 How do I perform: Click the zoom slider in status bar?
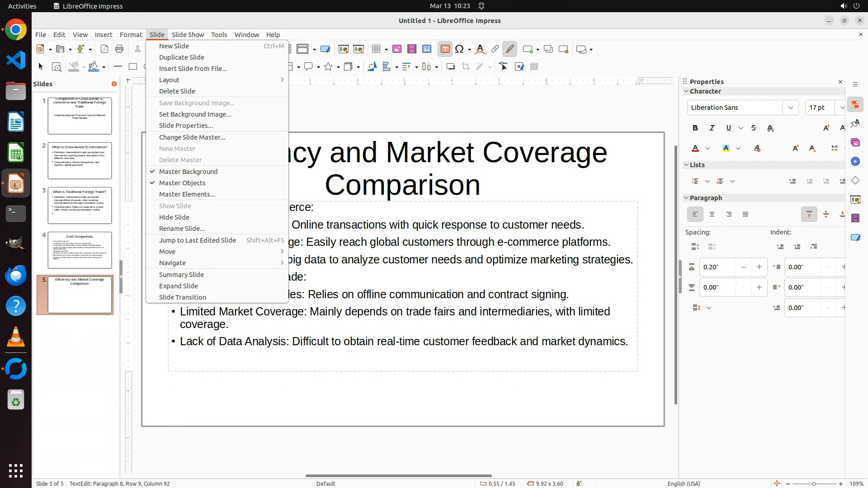click(x=814, y=483)
